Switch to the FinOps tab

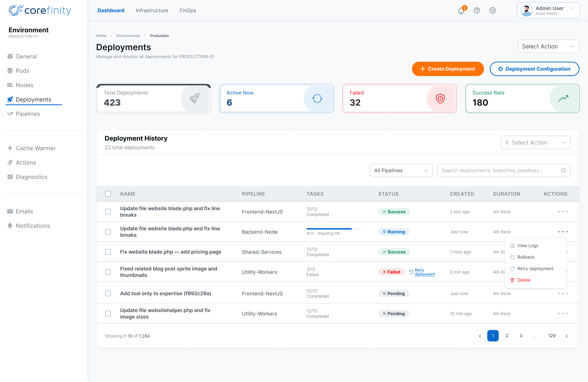click(x=188, y=10)
